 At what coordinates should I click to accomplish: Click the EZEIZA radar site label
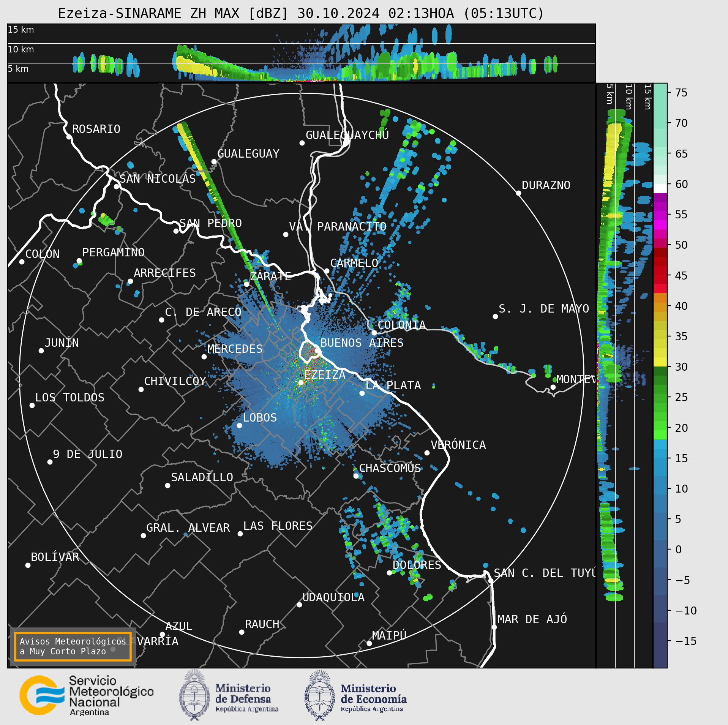(325, 375)
